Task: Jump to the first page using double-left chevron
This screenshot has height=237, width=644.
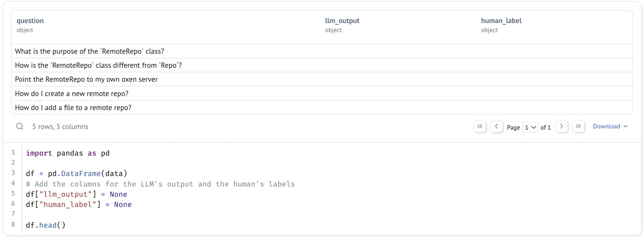Action: point(480,126)
